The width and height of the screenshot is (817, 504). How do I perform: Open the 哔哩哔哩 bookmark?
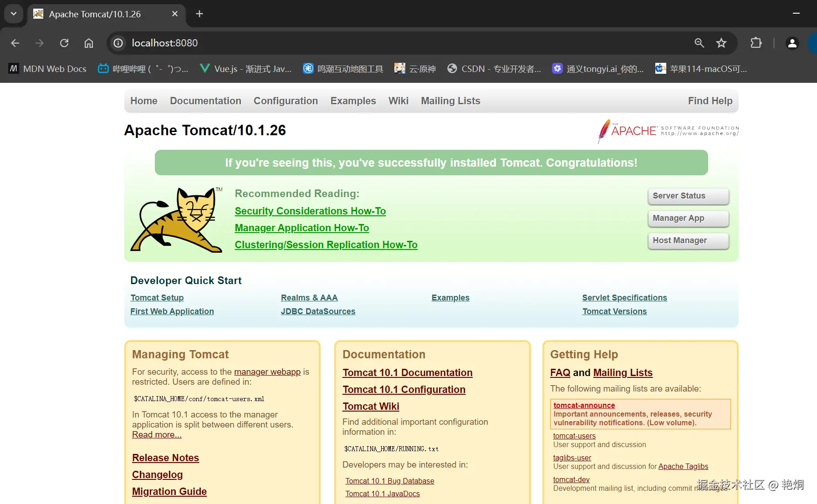[x=143, y=69]
